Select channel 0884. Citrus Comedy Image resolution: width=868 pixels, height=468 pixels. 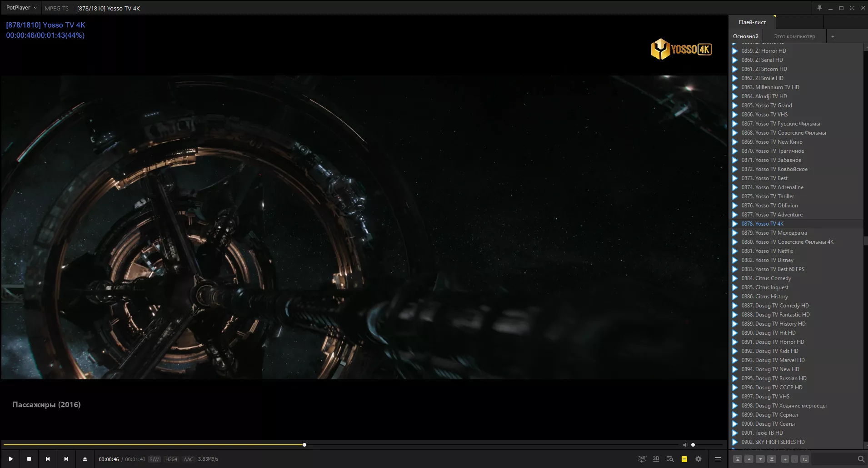coord(797,278)
